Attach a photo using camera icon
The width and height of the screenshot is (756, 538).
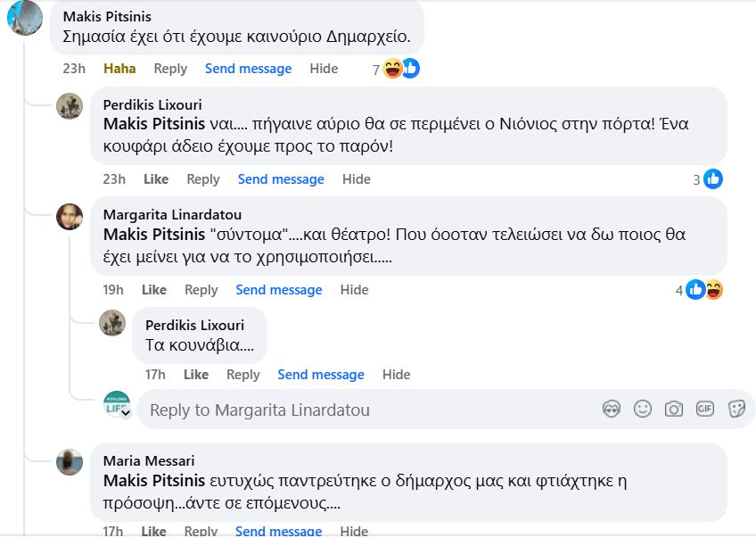(674, 409)
